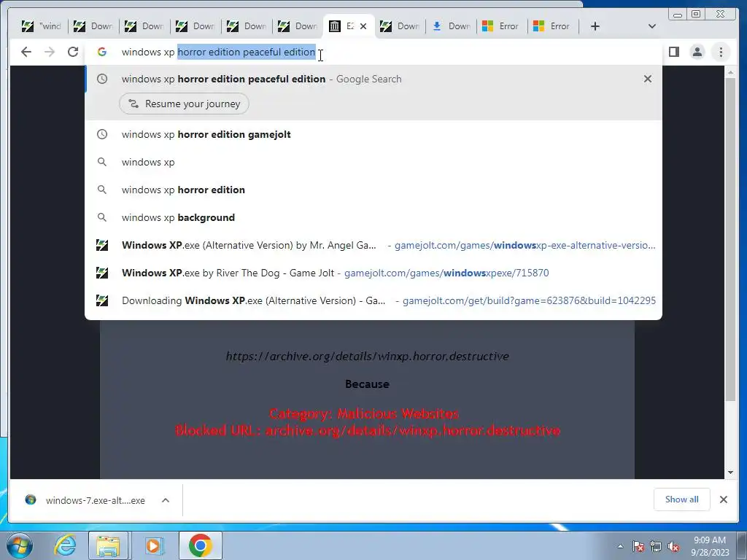The height and width of the screenshot is (560, 747).
Task: Switch to the first Error tab
Action: click(503, 26)
